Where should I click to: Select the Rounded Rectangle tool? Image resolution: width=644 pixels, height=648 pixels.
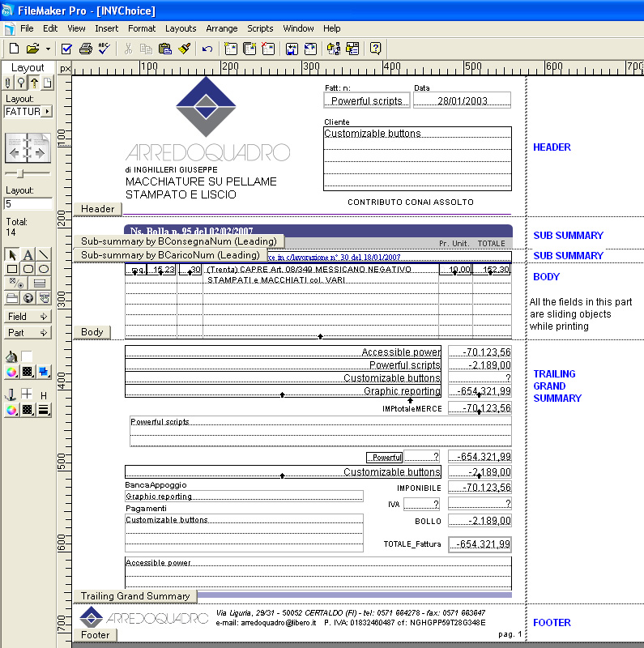(28, 269)
